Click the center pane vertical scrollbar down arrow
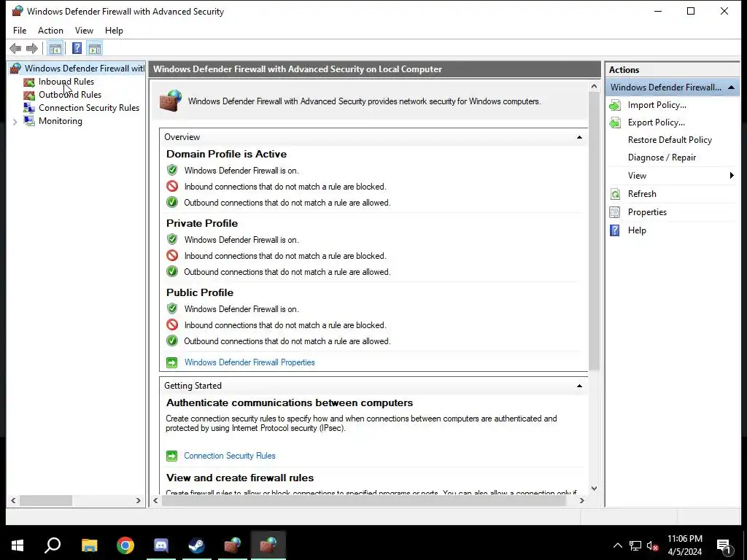Screen dimensions: 747x560 click(594, 488)
